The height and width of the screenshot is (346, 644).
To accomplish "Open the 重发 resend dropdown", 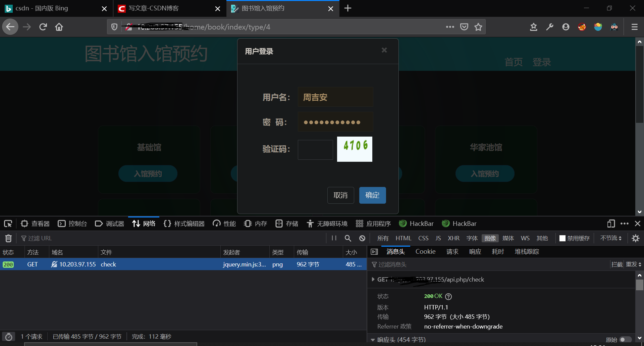I will 633,264.
